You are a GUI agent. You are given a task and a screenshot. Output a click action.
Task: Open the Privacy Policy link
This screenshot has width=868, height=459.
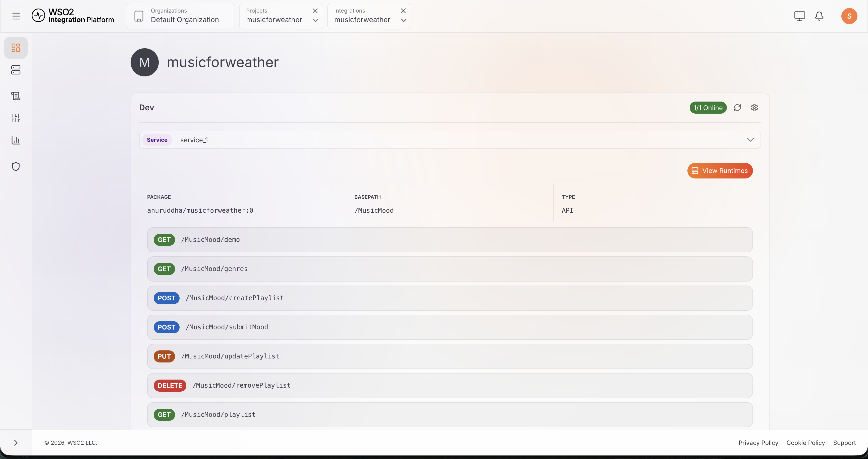(x=758, y=443)
